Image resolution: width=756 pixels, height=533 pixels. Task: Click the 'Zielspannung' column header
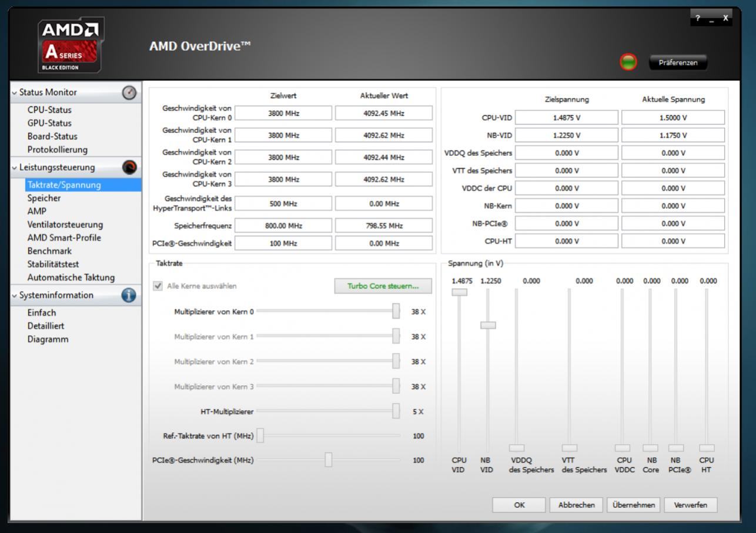point(567,100)
